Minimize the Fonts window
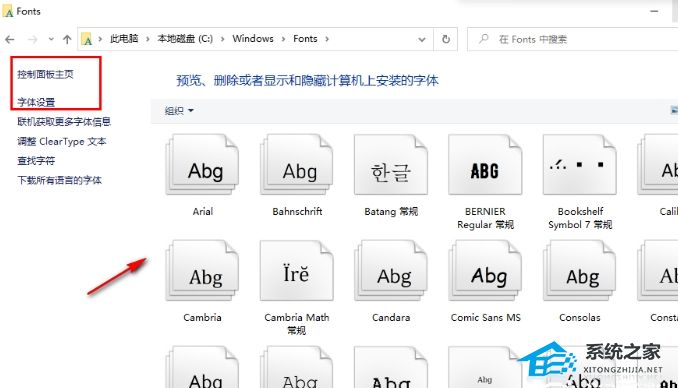 pos(654,11)
